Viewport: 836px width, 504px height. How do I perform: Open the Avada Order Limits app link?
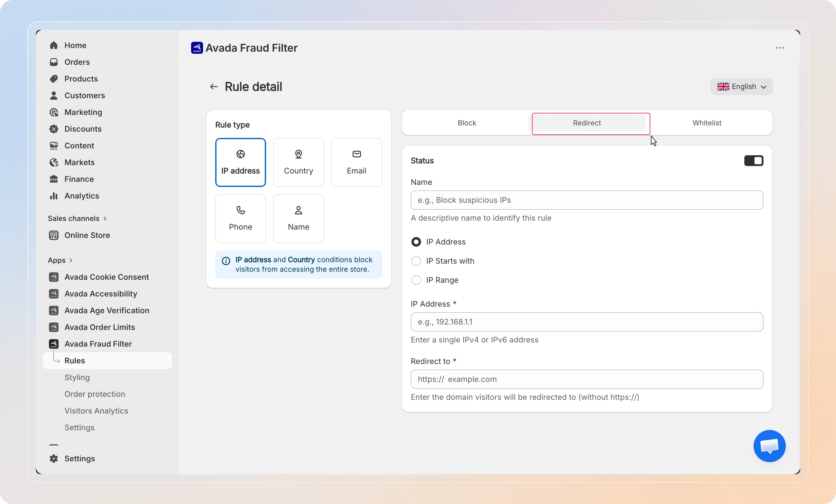[x=99, y=327]
